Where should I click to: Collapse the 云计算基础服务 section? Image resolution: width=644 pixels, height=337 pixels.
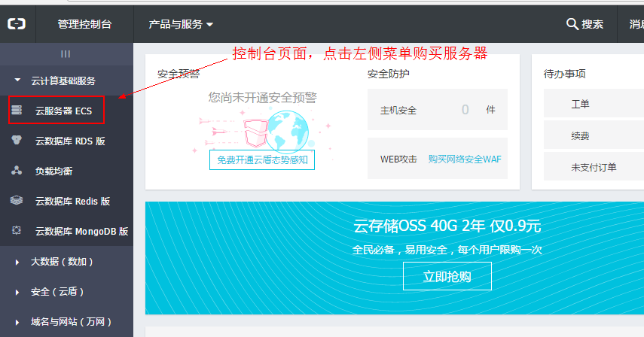17,80
